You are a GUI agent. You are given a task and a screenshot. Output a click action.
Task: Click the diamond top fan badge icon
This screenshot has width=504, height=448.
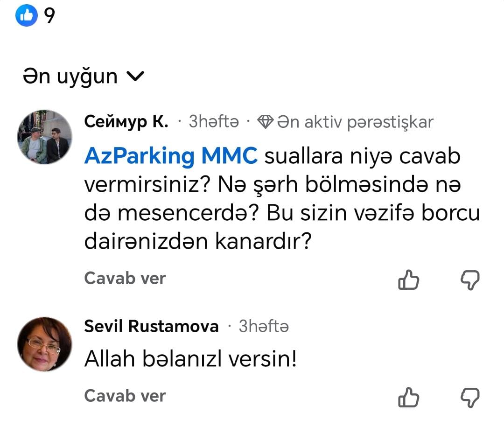point(266,122)
